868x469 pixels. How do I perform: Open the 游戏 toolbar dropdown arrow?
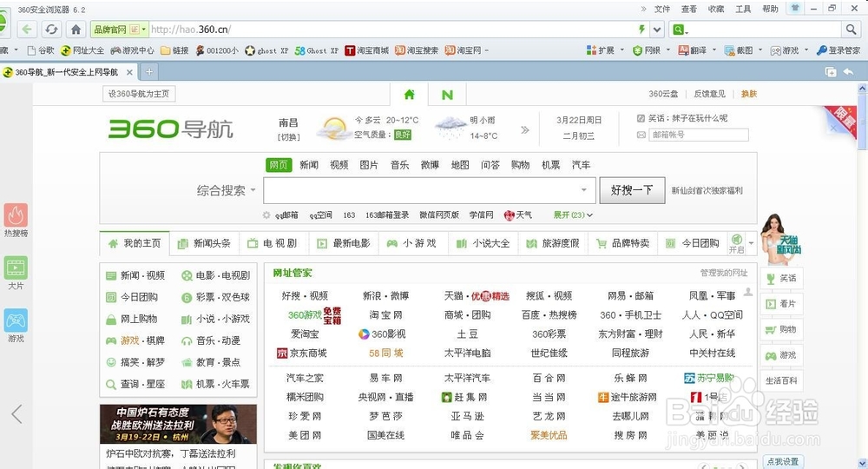click(x=806, y=50)
